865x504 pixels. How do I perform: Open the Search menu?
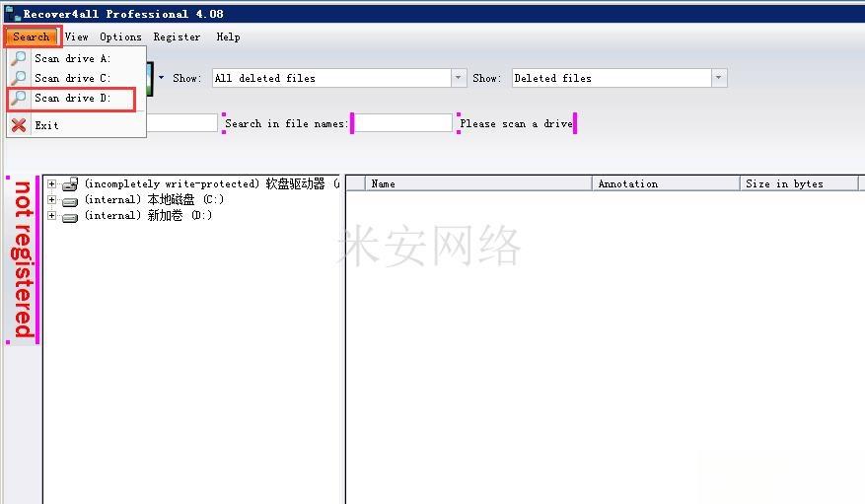(32, 36)
